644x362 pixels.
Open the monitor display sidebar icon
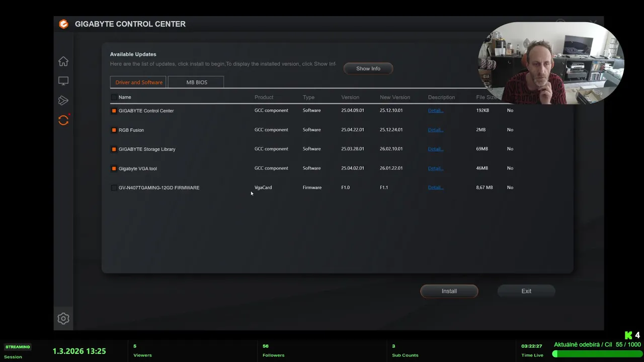tap(63, 81)
